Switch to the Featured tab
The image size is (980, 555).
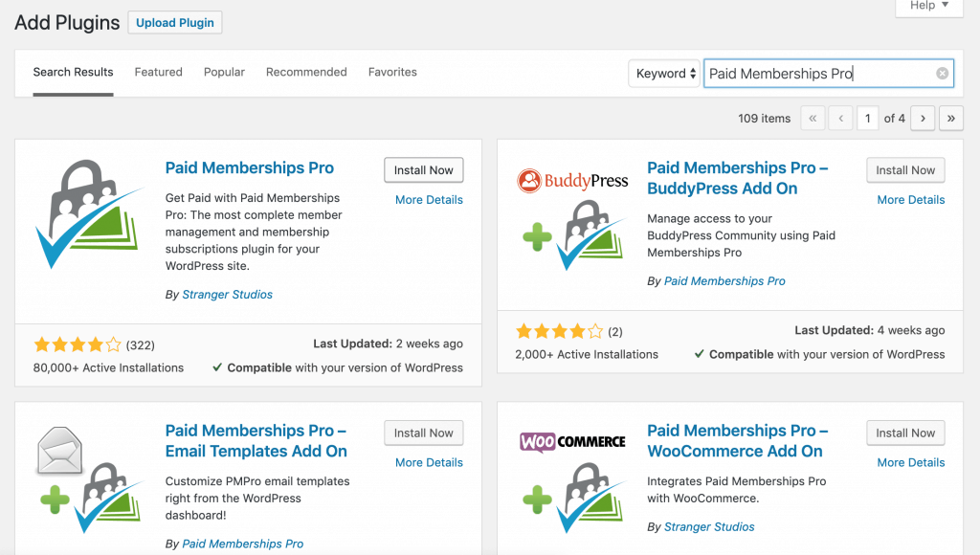[159, 72]
